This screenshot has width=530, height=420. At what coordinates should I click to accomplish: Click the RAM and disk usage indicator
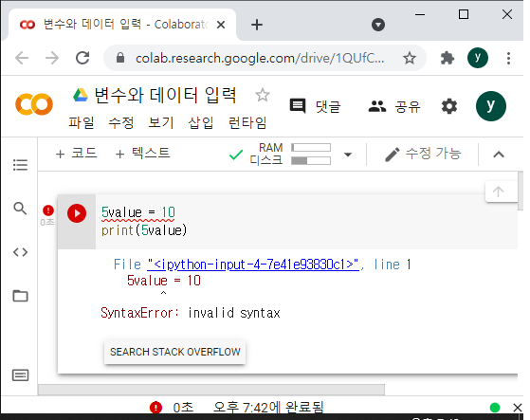point(290,154)
